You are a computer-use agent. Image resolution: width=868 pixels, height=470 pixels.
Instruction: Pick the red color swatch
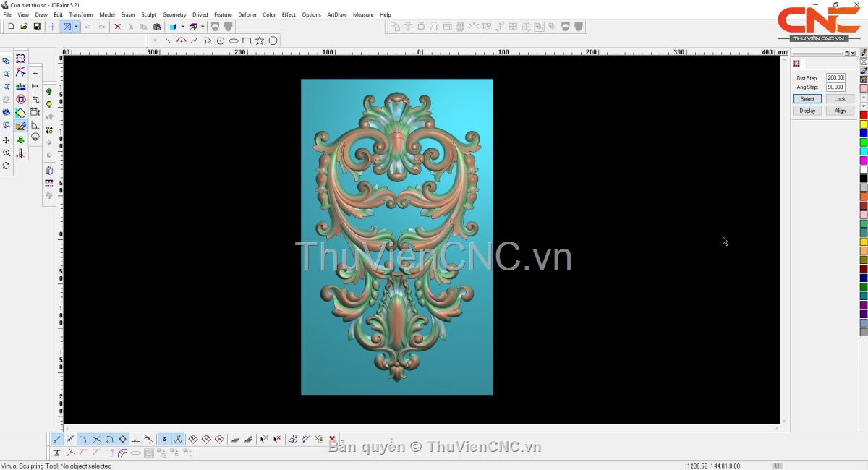pyautogui.click(x=864, y=116)
